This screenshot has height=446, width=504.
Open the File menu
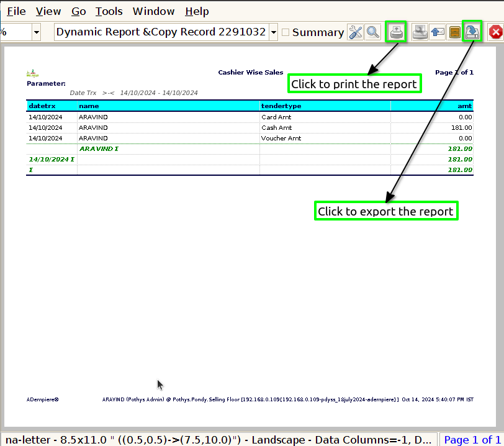coord(16,11)
